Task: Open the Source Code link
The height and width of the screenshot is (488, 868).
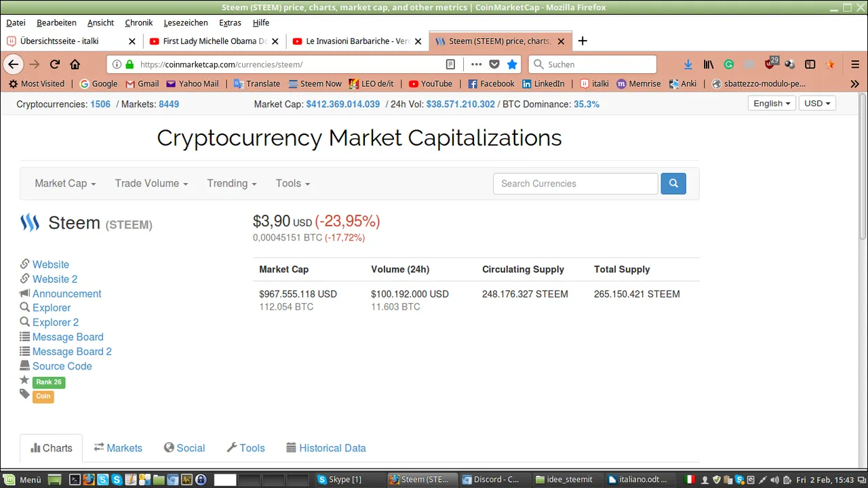Action: pyautogui.click(x=62, y=366)
